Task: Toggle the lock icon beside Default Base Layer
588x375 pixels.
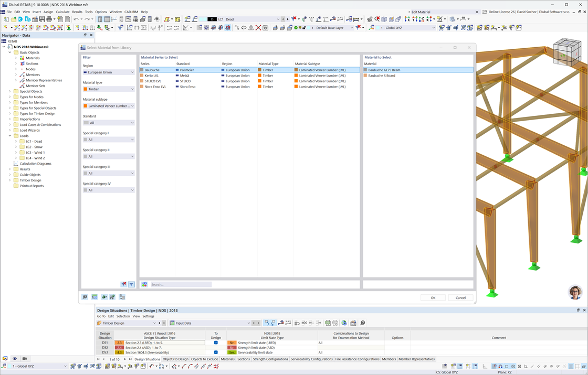Action: click(x=304, y=28)
